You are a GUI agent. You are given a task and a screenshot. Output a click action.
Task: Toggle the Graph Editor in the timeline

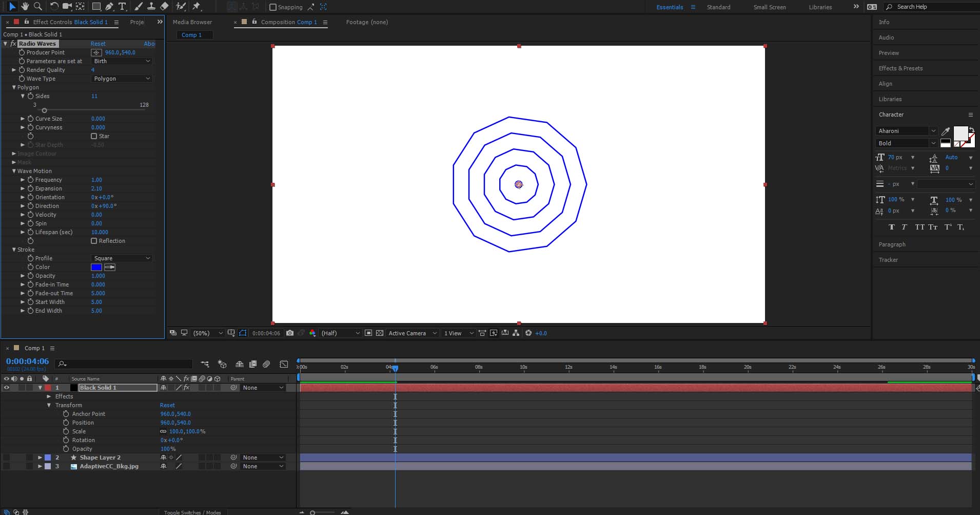284,364
